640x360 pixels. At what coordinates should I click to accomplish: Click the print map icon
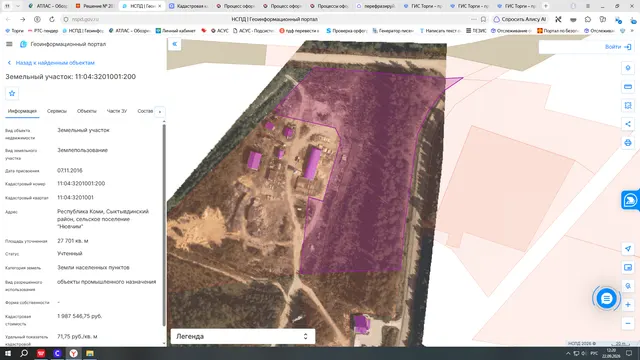628,142
